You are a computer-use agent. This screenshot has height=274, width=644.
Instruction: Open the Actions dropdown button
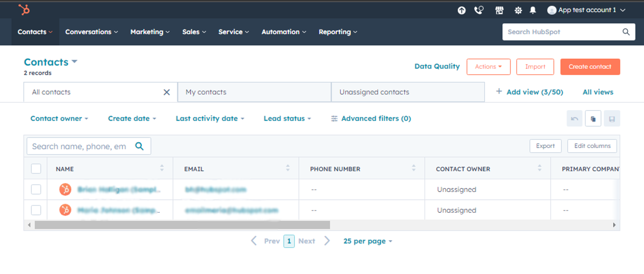[488, 67]
